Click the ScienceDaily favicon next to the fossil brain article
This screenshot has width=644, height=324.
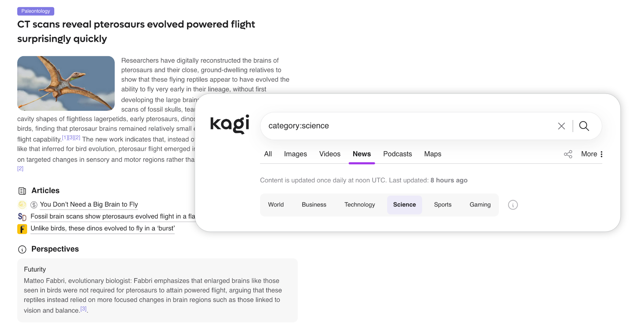(x=22, y=217)
